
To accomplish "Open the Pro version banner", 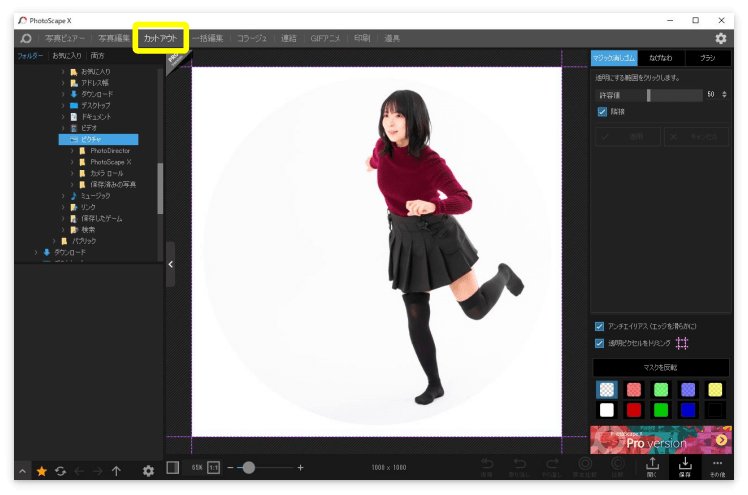I will coord(661,440).
